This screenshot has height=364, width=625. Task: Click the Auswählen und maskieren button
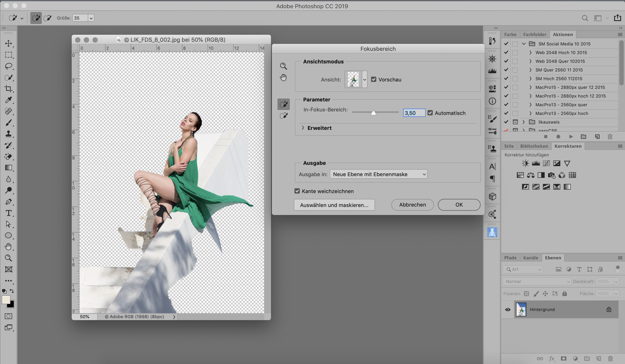click(334, 205)
